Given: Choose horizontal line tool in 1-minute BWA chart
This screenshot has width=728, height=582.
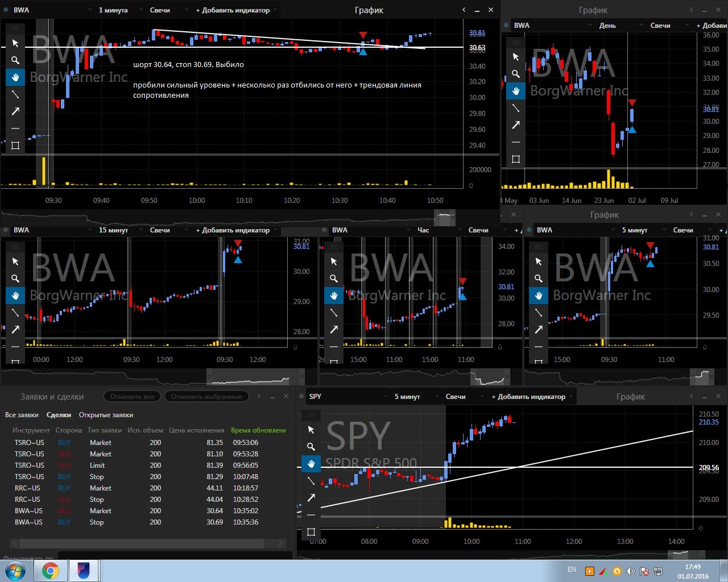Looking at the screenshot, I should tap(15, 128).
